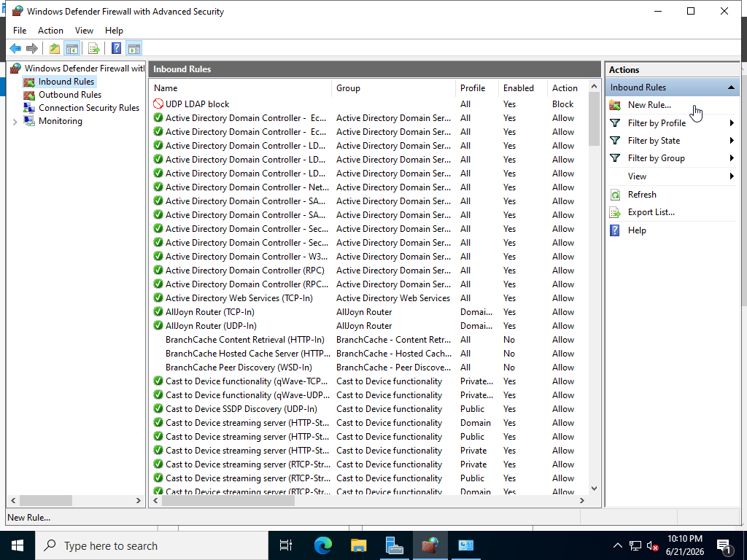
Task: Select Outbound Rules in the tree
Action: (x=70, y=95)
